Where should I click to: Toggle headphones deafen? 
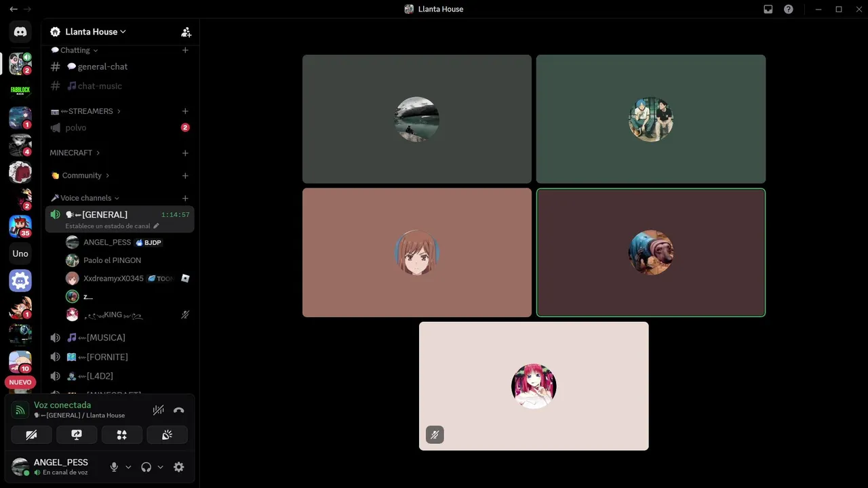[146, 467]
